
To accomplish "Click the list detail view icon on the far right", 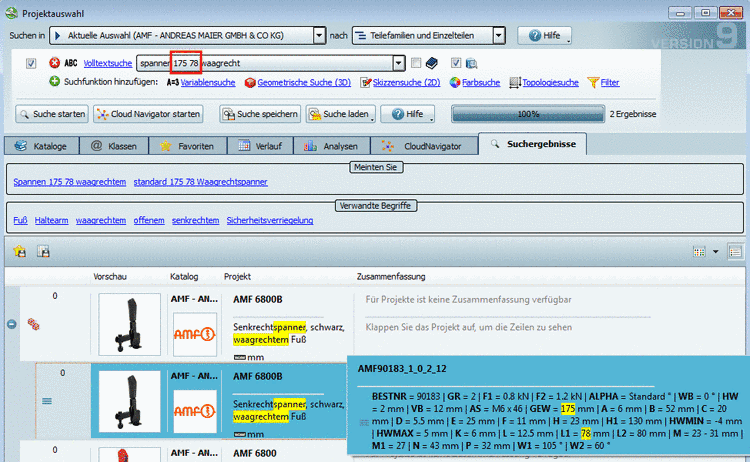I will [x=735, y=252].
